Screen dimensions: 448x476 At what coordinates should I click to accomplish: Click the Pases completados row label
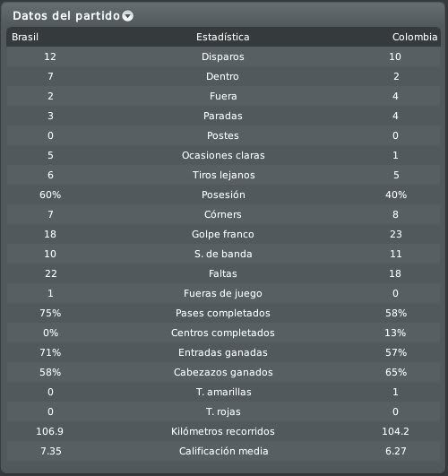pos(223,313)
